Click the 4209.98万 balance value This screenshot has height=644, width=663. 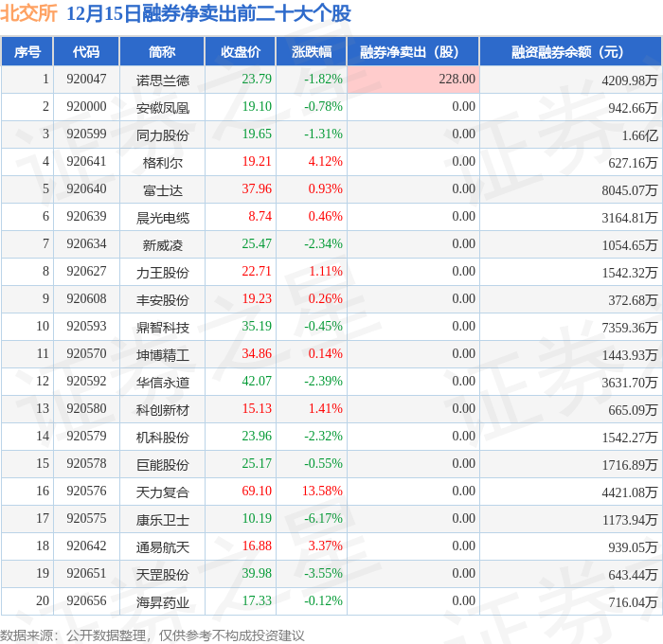pyautogui.click(x=630, y=80)
